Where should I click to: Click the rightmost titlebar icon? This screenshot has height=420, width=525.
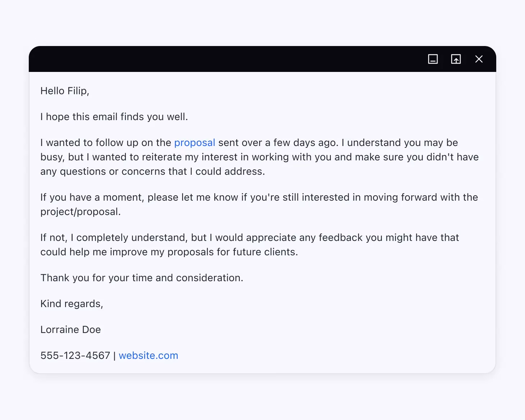coord(479,59)
